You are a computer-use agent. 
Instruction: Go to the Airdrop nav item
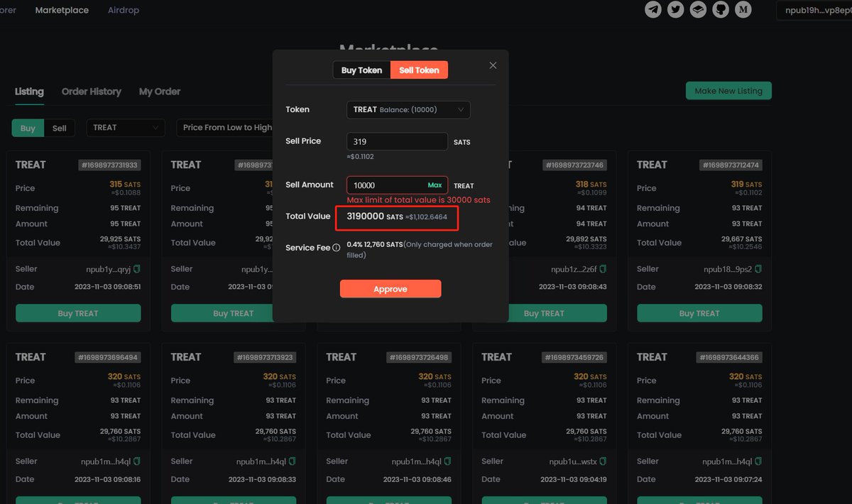point(124,10)
